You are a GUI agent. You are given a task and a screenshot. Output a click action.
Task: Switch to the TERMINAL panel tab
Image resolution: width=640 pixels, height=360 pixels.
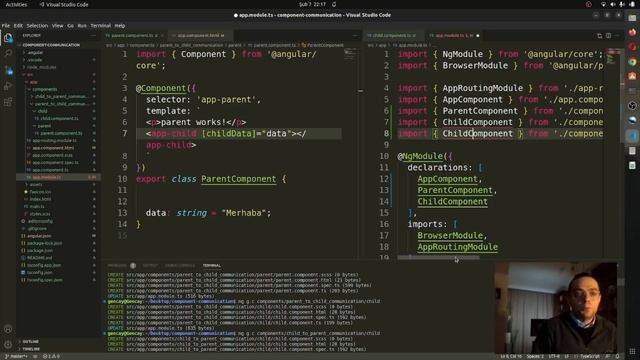tap(212, 266)
